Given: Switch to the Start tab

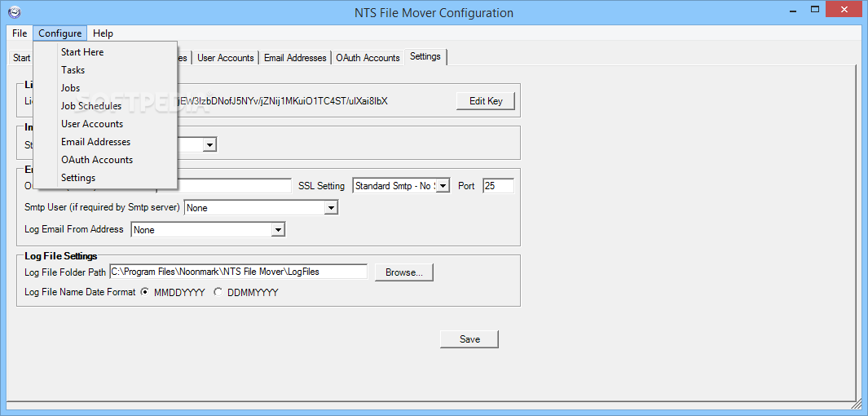Looking at the screenshot, I should pos(21,58).
